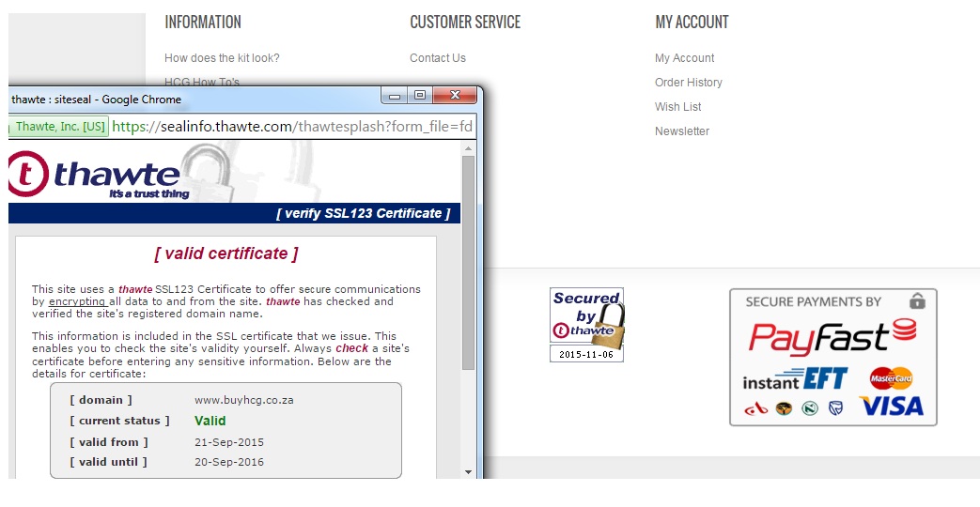Click the red Absa bank icon
980x507 pixels.
click(x=756, y=408)
